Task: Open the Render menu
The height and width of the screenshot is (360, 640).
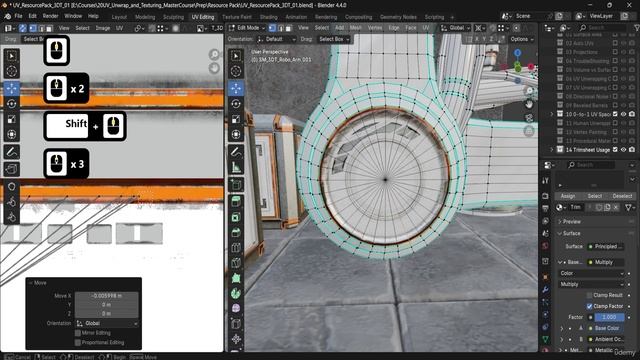Action: tap(51, 16)
